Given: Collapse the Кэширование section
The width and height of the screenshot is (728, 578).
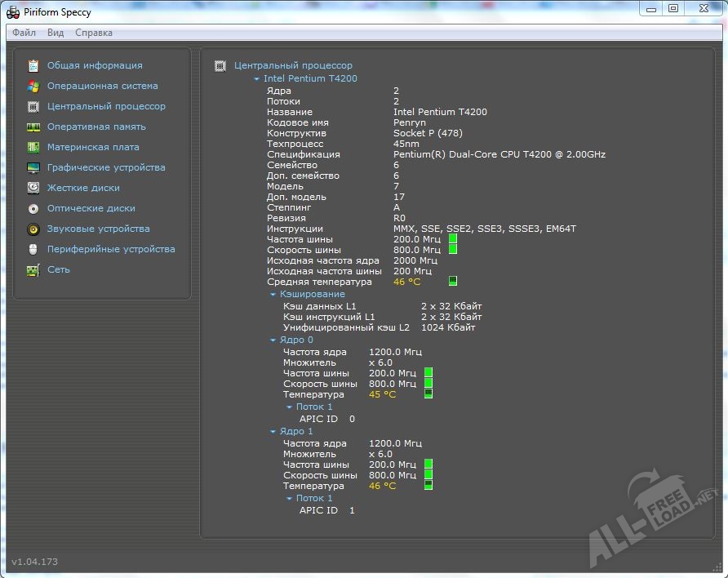Looking at the screenshot, I should click(273, 294).
